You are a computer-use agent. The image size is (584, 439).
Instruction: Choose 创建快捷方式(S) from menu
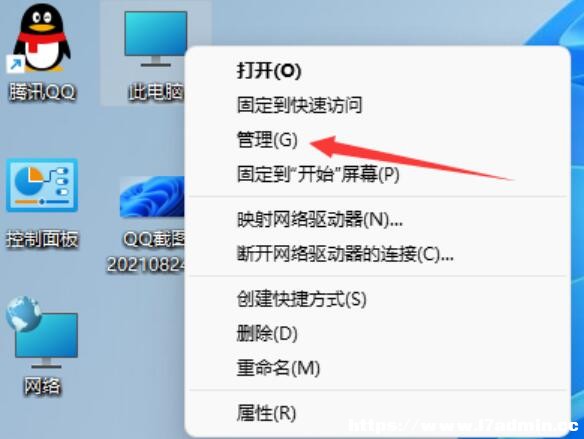[302, 299]
